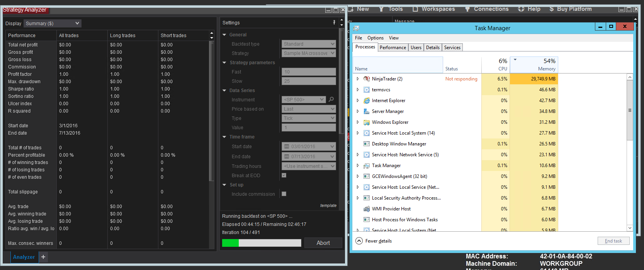The image size is (644, 270).
Task: Click the pin icon in Settings header
Action: pos(334,22)
